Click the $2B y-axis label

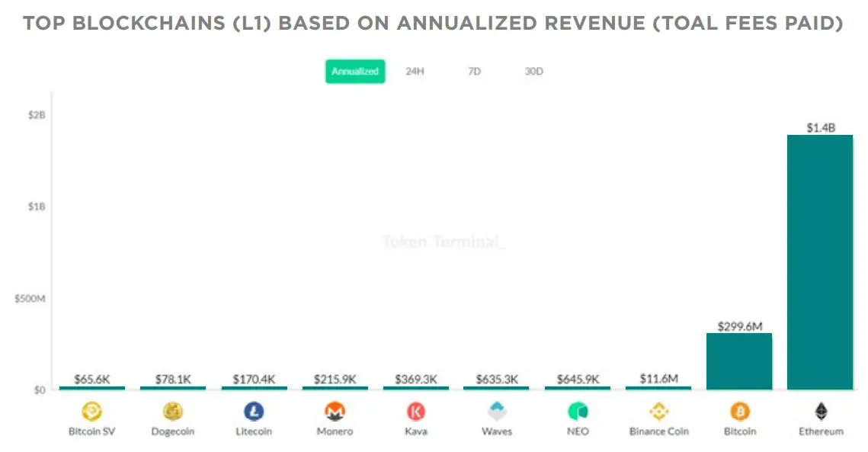pyautogui.click(x=37, y=115)
